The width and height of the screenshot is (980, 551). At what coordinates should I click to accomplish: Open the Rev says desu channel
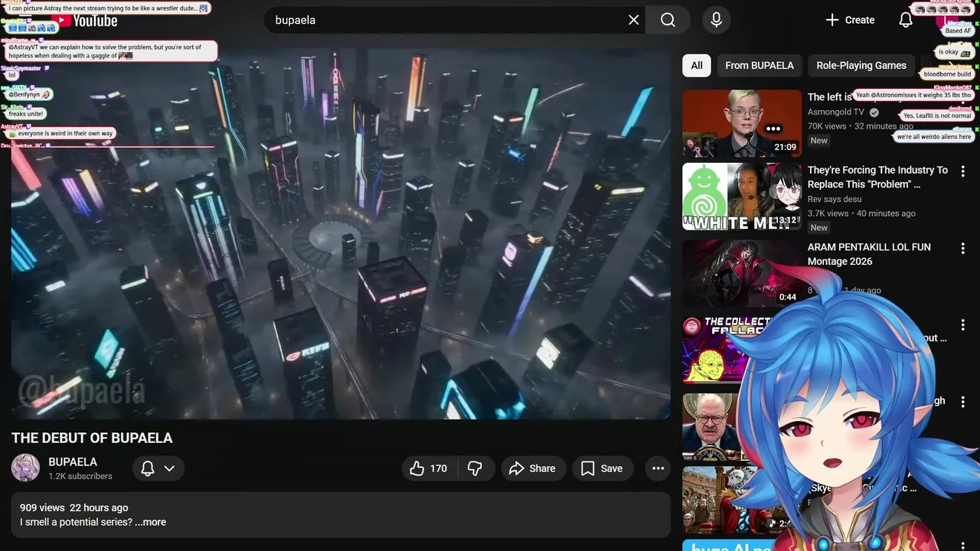(835, 199)
